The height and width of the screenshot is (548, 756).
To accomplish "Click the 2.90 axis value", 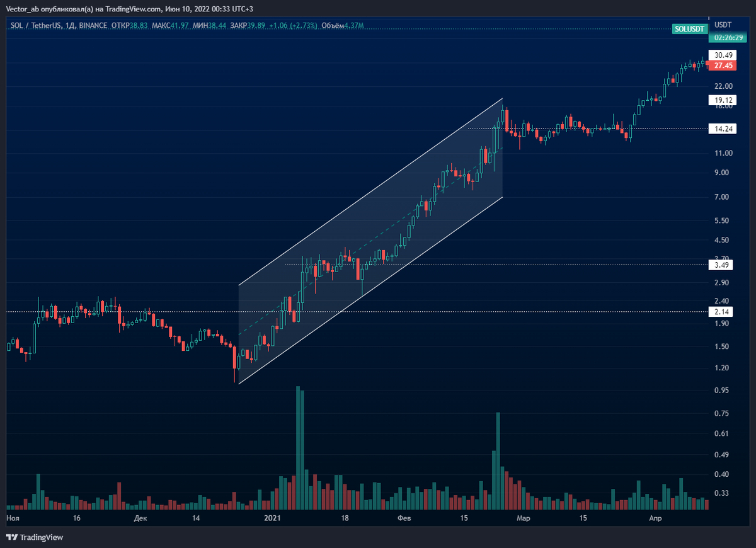I will (723, 282).
